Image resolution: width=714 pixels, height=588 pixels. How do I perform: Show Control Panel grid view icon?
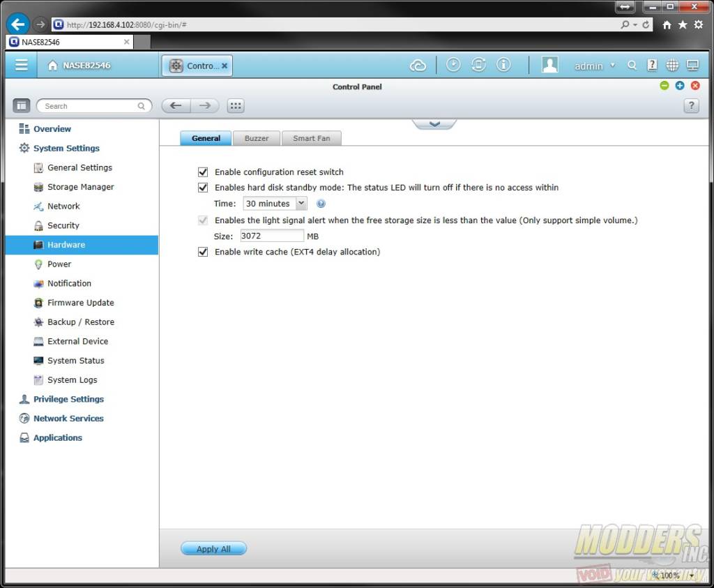(x=236, y=105)
